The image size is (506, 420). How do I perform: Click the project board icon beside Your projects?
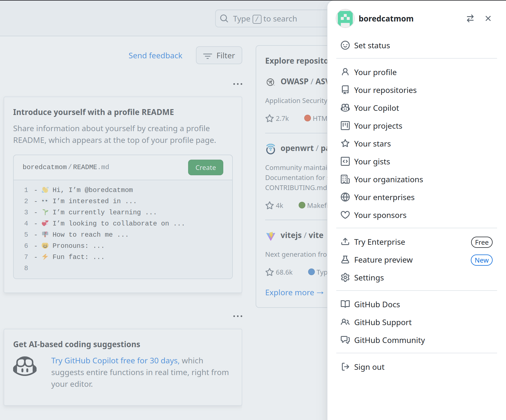pos(345,126)
